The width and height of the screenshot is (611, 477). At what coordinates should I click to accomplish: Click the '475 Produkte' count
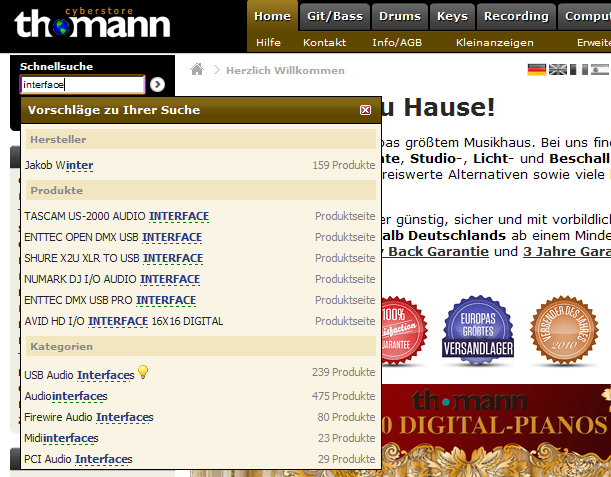[344, 396]
